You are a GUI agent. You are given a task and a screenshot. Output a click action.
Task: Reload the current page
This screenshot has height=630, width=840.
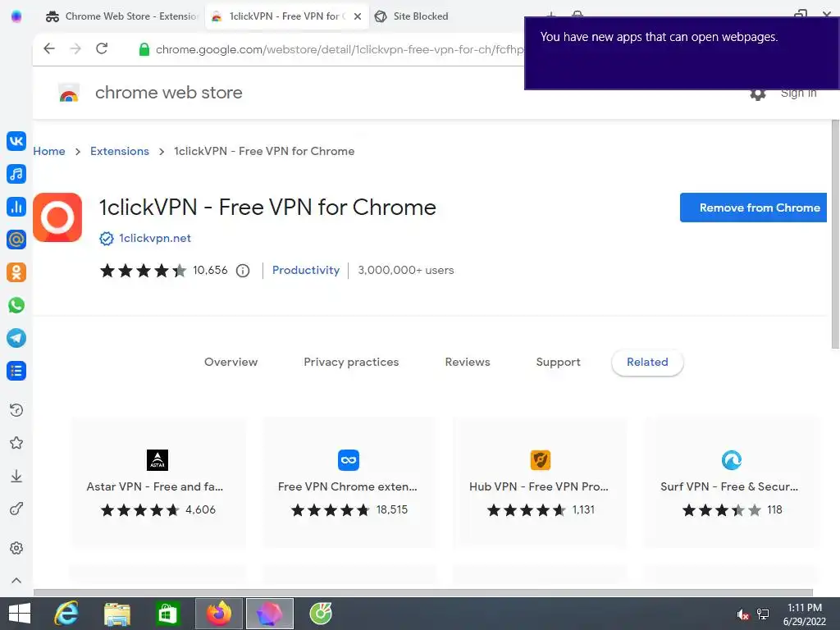point(102,48)
